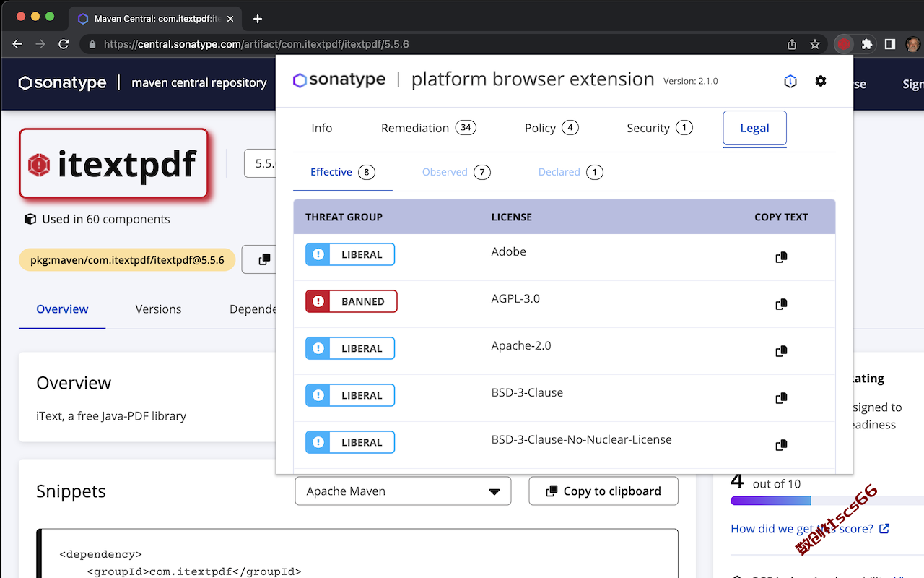Click maven central repository header link

pos(199,83)
